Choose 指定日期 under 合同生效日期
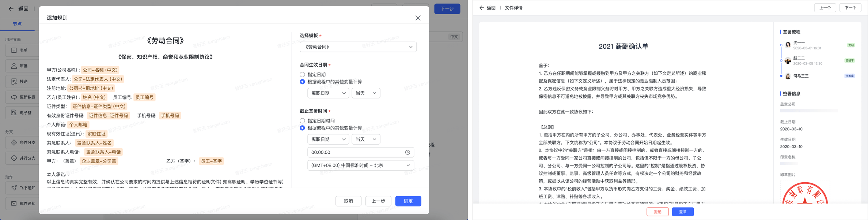Viewport: 868px width, 220px height. pyautogui.click(x=302, y=75)
